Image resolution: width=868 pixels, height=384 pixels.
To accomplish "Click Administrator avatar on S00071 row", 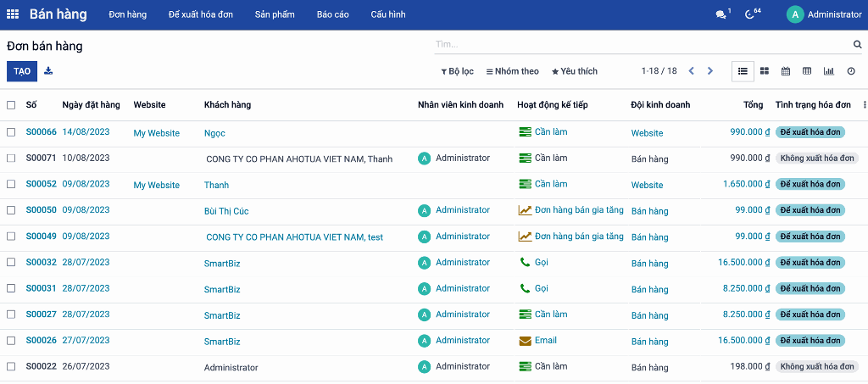I will click(x=424, y=159).
